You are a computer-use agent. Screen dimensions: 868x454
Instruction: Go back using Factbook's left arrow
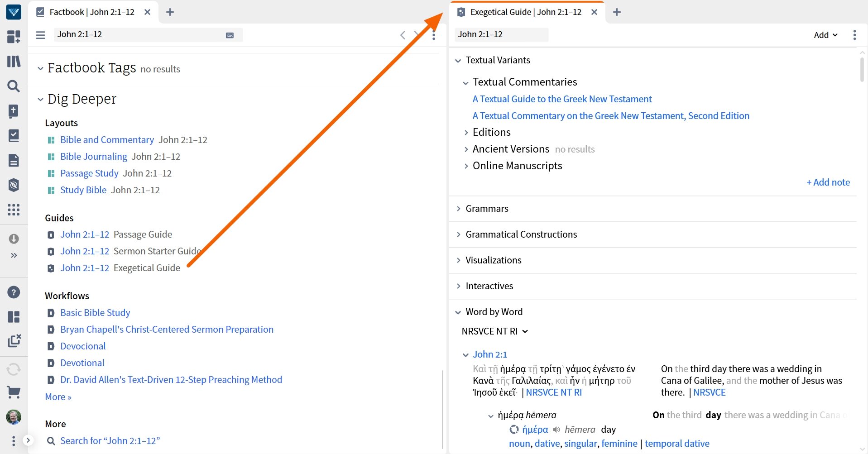click(x=403, y=35)
